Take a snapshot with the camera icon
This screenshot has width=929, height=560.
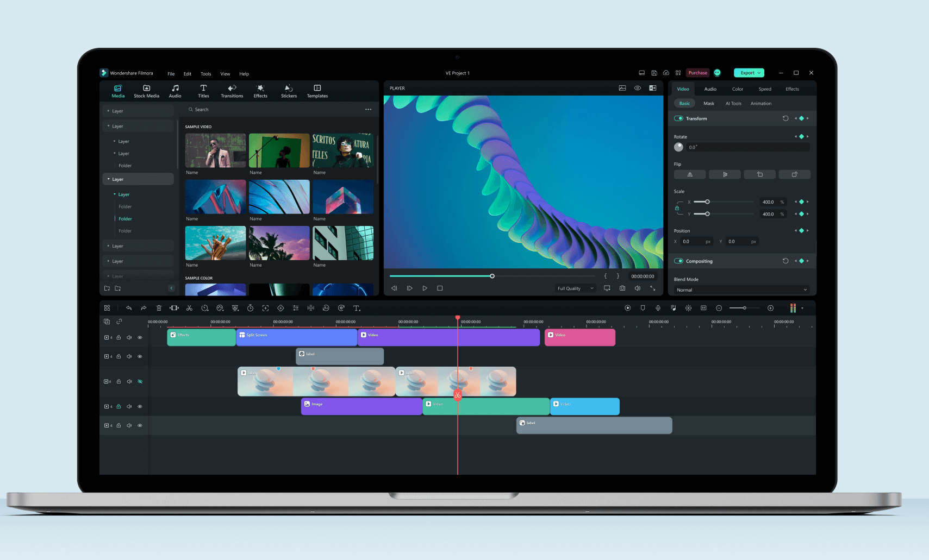tap(622, 288)
